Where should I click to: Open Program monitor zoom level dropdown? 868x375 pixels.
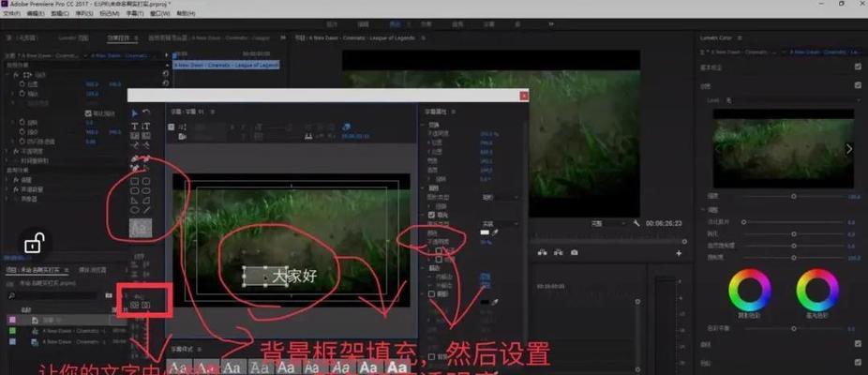pos(607,223)
